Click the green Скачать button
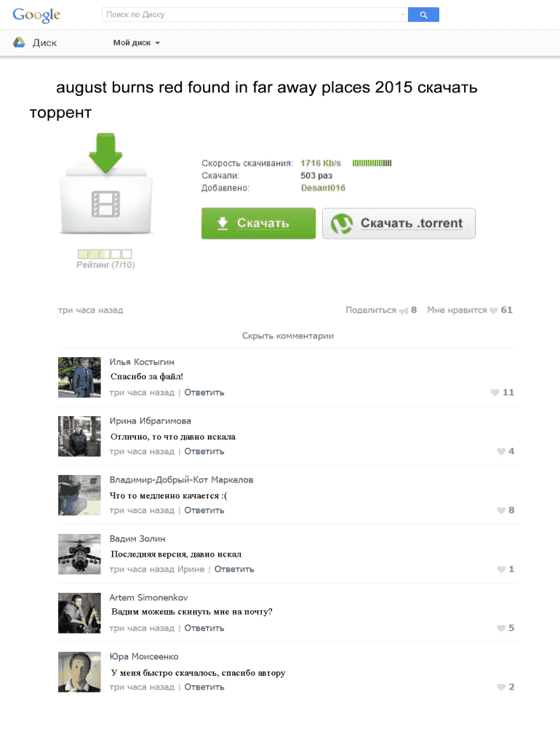The image size is (560, 745). point(258,223)
